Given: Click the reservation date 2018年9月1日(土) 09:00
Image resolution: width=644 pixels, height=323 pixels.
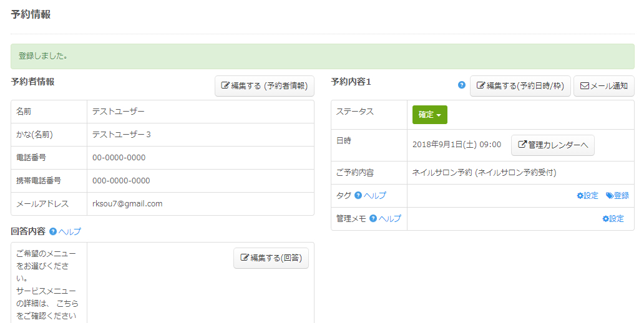Looking at the screenshot, I should tap(456, 145).
